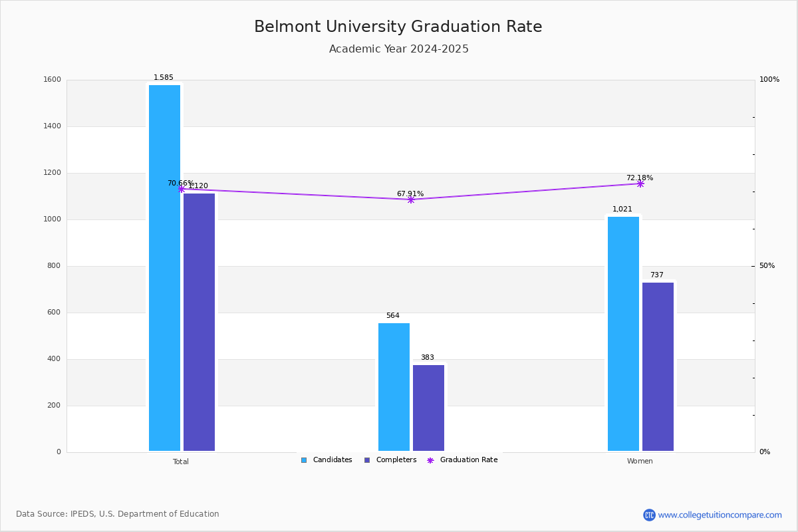Toggle the Graduation Rate legend label
Viewport: 798px width, 532px height.
point(469,460)
